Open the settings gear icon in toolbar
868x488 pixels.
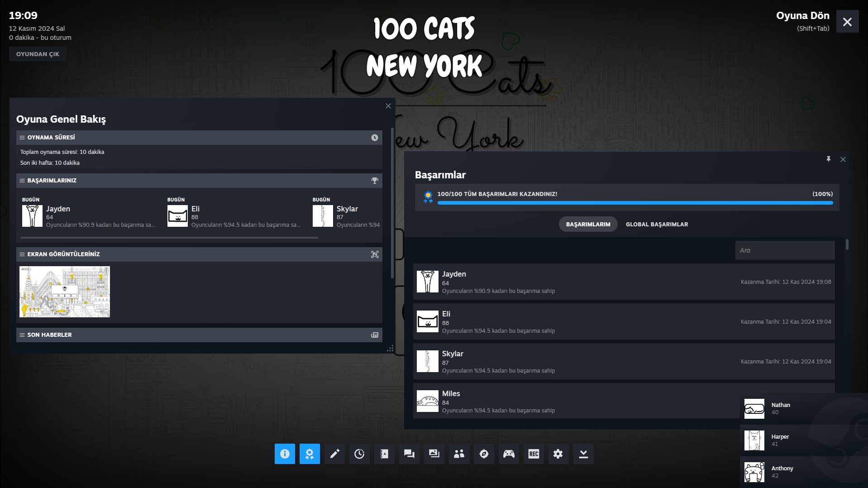coord(558,454)
